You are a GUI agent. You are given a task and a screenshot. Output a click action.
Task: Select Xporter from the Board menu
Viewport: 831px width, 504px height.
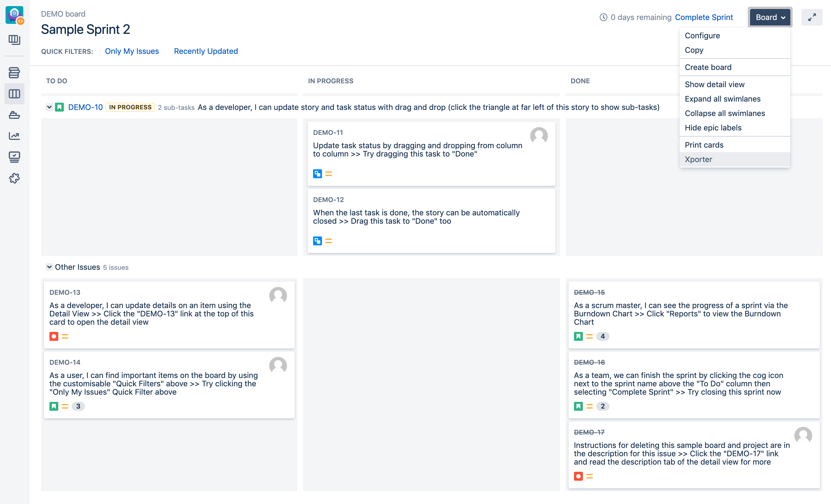click(x=698, y=160)
